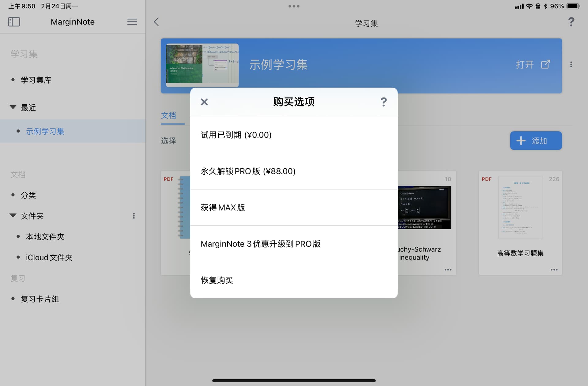Click 打开 to open the study set
588x386 pixels.
click(525, 64)
